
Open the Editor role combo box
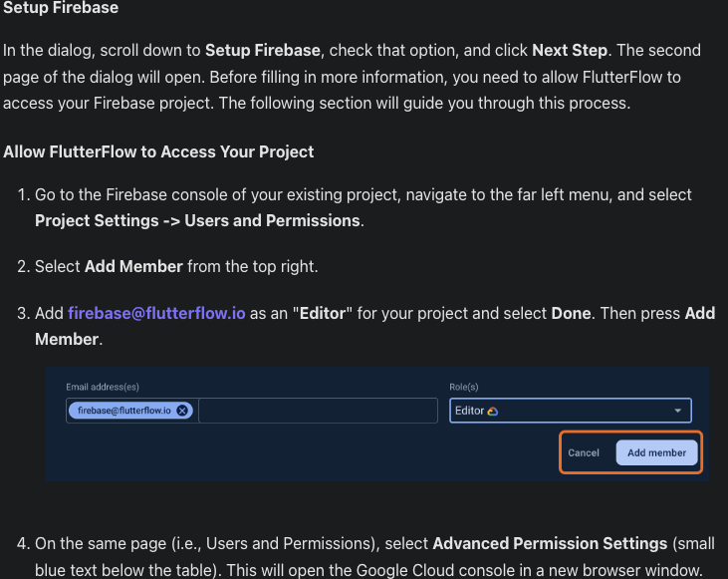pos(571,411)
